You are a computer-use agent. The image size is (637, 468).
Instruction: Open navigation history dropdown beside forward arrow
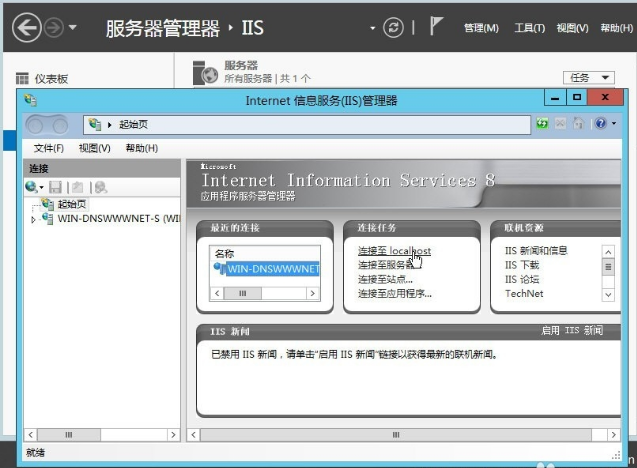pyautogui.click(x=73, y=28)
